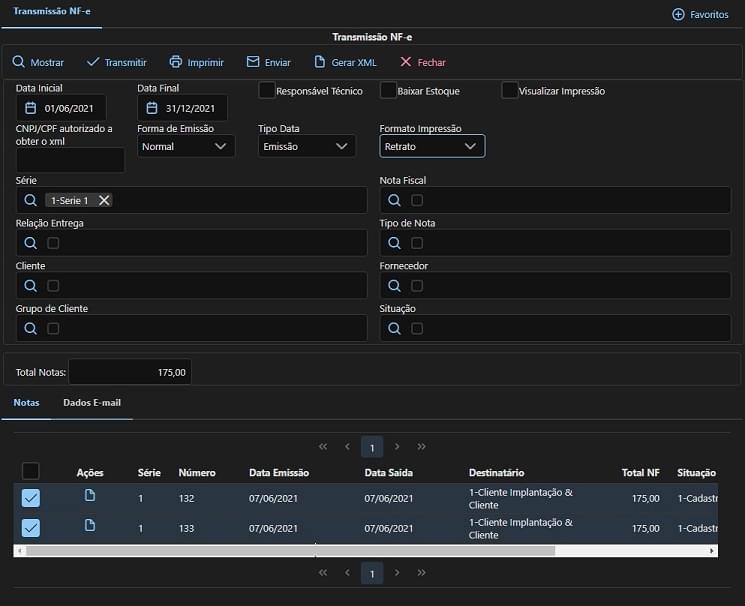The height and width of the screenshot is (606, 745).
Task: Uncheck the row for note 133
Action: pos(31,528)
